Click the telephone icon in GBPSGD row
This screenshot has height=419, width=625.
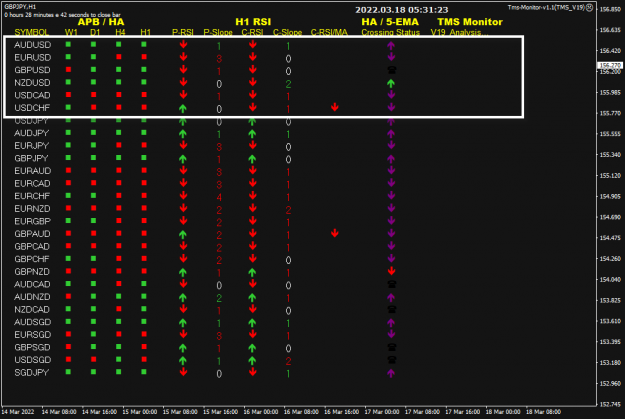point(392,347)
